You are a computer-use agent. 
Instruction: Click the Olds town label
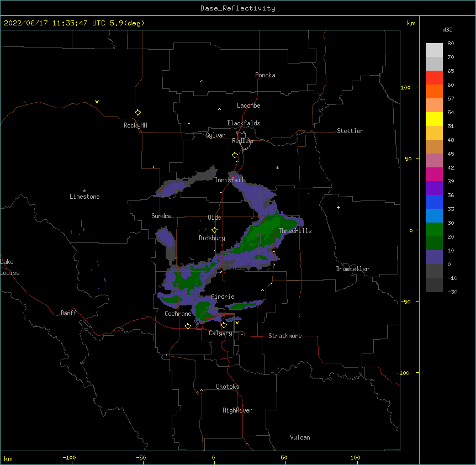pyautogui.click(x=214, y=218)
